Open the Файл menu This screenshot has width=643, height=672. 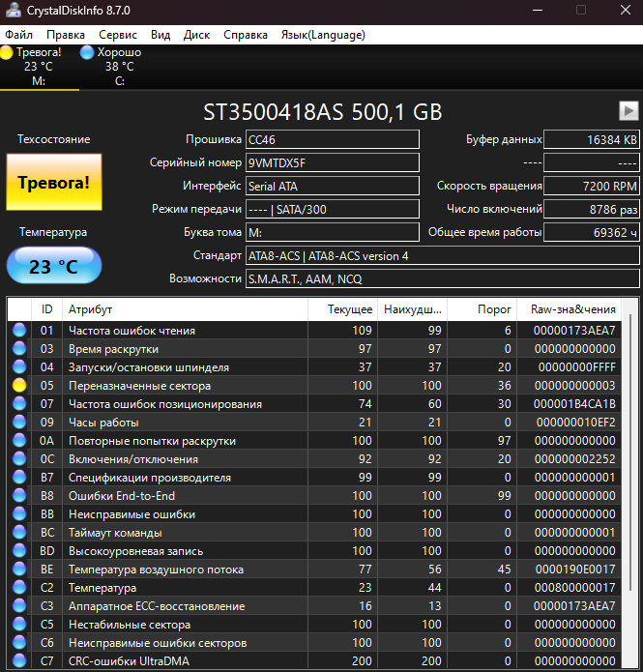(x=19, y=35)
